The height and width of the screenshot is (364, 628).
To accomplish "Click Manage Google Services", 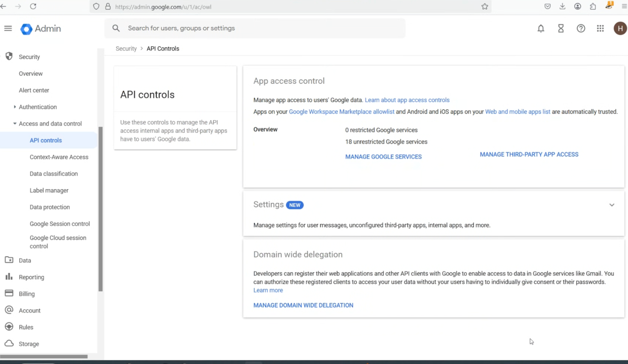I will click(x=383, y=157).
